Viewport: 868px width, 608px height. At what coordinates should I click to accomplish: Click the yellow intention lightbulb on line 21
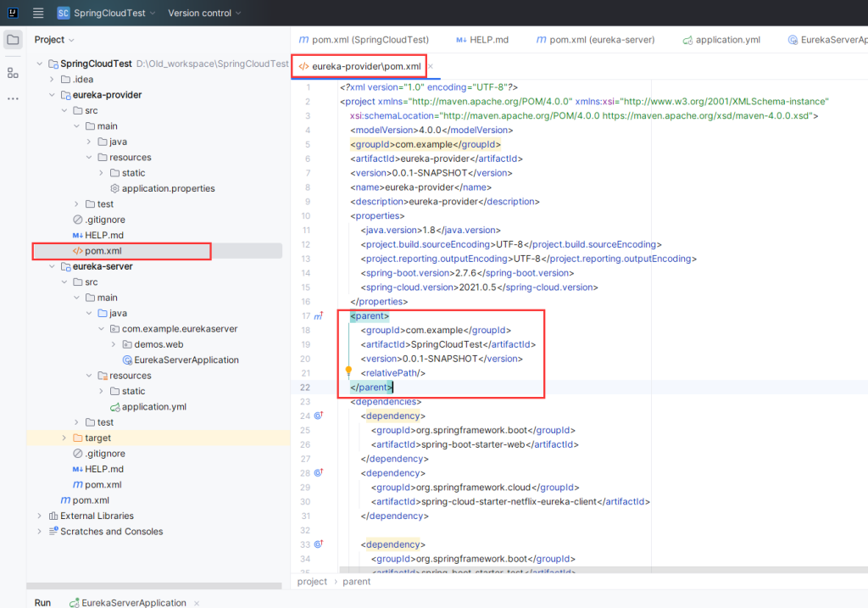pyautogui.click(x=348, y=371)
